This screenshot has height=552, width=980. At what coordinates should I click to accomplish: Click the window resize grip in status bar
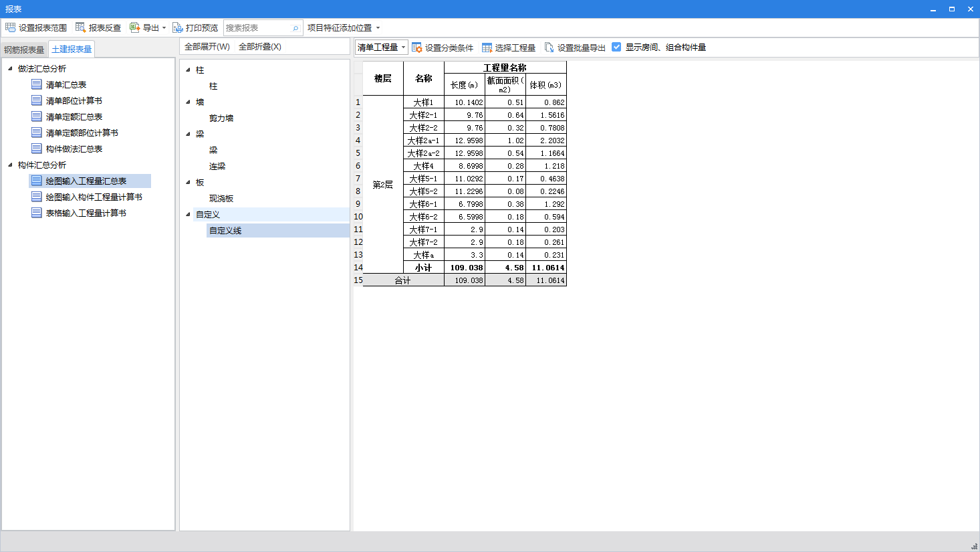click(974, 546)
